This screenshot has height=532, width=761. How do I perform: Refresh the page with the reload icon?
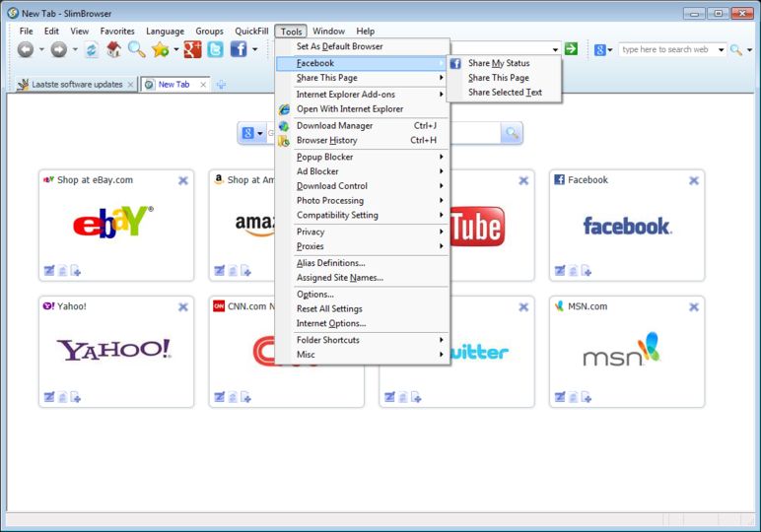pyautogui.click(x=92, y=49)
